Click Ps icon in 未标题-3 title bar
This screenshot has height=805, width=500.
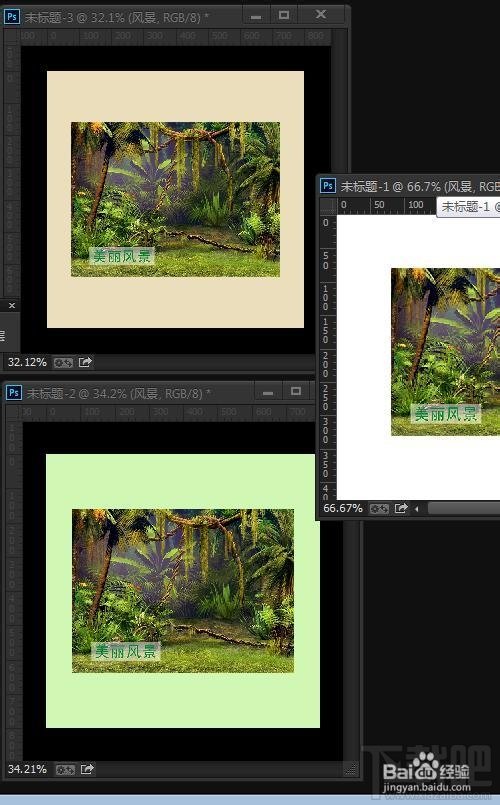click(x=11, y=16)
